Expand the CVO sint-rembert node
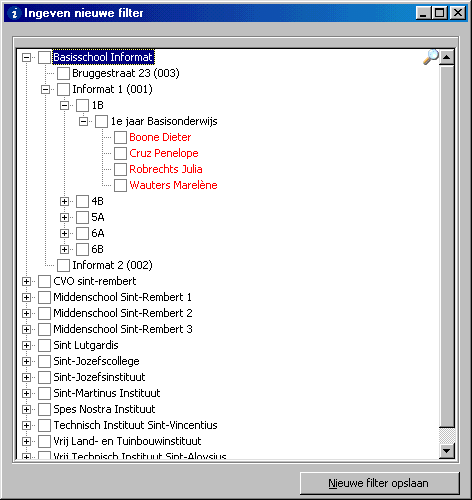Viewport: 472px width, 500px height. (26, 281)
